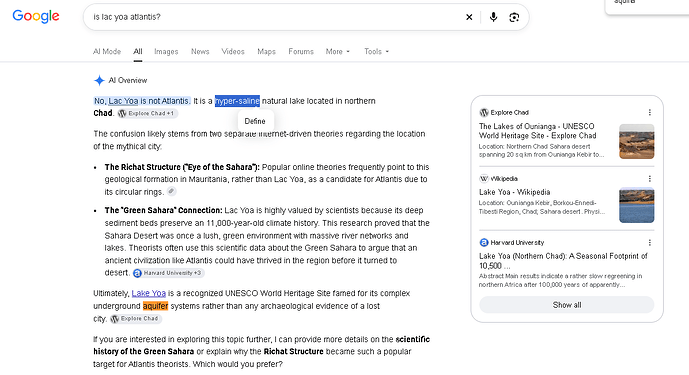Open the link icon after 'circular rings'
Screen dimensions: 689x375
pyautogui.click(x=171, y=191)
